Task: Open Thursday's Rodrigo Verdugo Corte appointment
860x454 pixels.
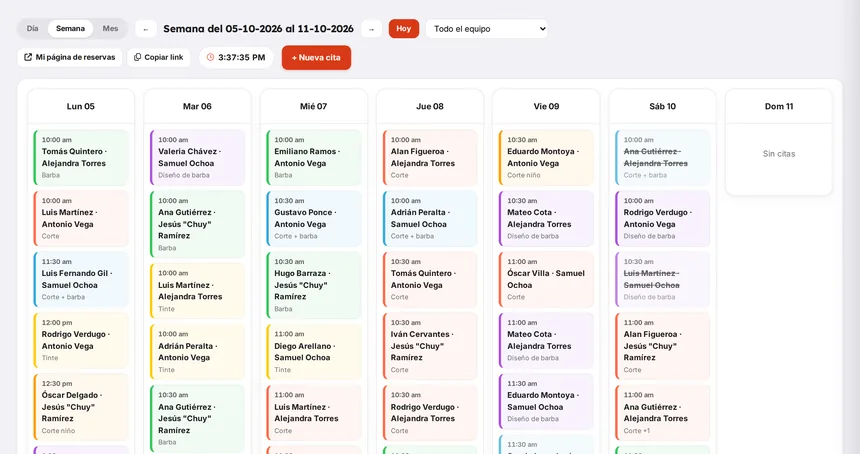Action: [x=429, y=412]
